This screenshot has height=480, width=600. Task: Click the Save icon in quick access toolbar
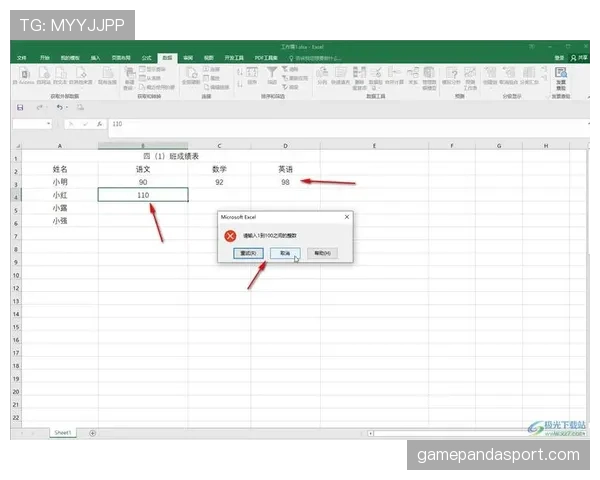click(20, 108)
